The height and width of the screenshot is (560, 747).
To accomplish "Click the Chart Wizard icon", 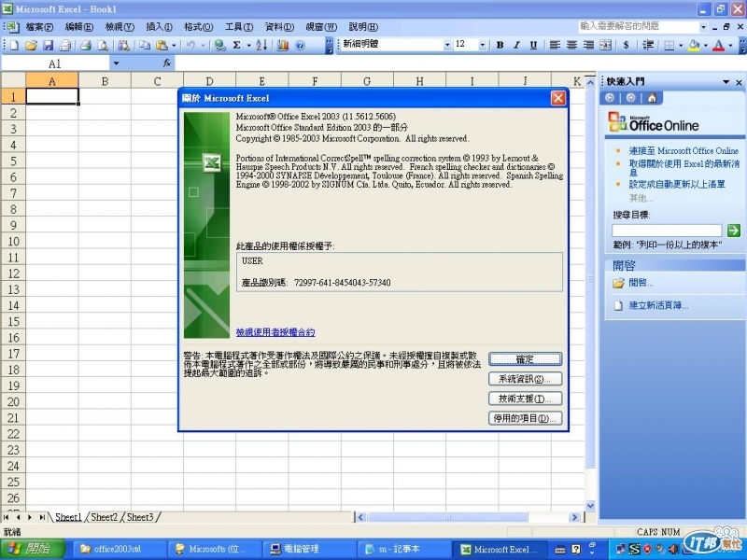I will point(283,45).
